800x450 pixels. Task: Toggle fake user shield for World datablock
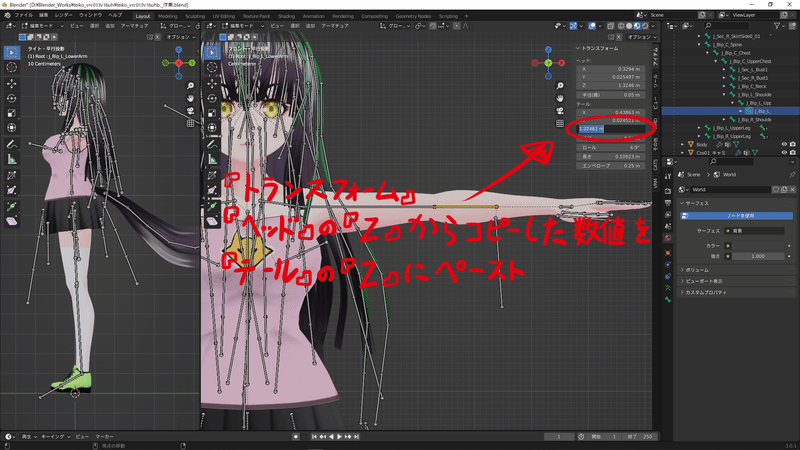tap(776, 189)
